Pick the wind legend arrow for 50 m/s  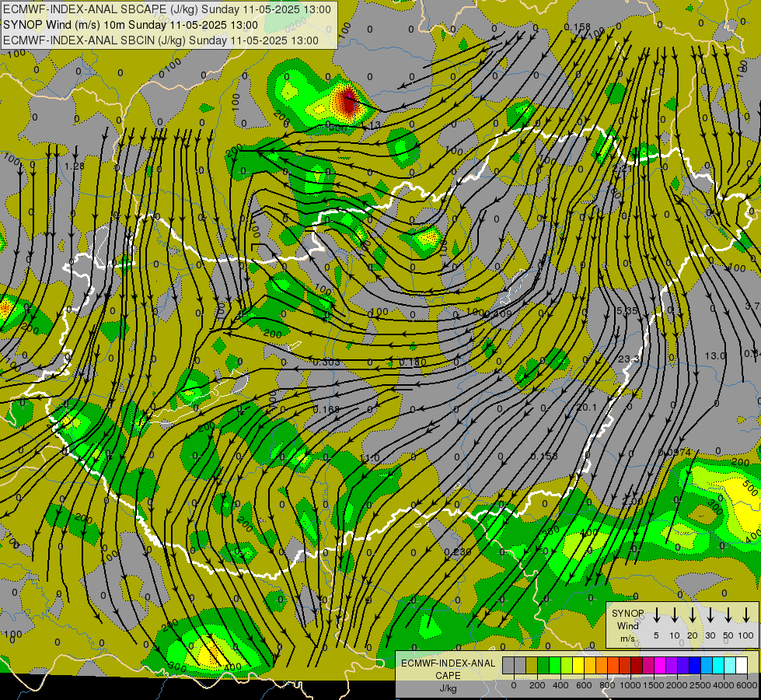tap(728, 614)
